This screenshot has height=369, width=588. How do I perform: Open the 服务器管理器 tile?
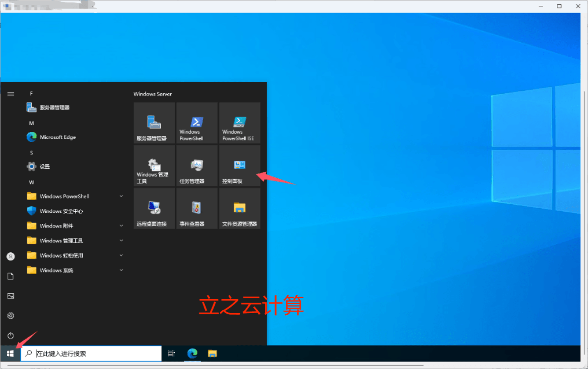(x=154, y=123)
